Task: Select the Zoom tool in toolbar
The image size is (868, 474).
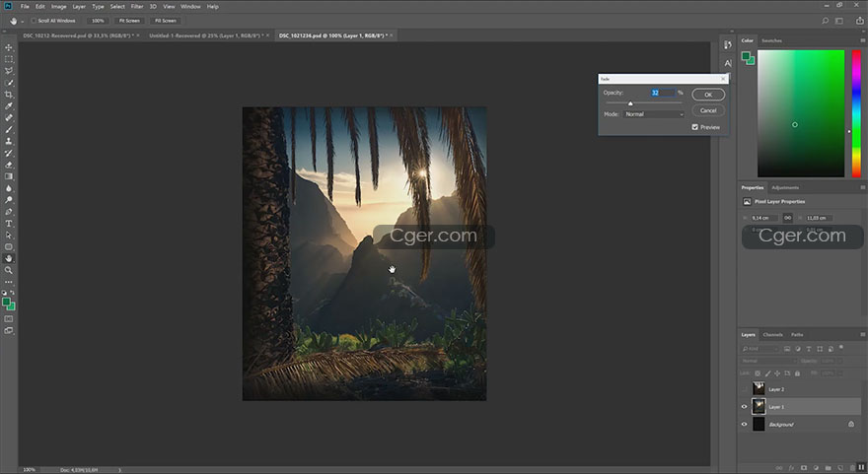Action: pos(8,270)
